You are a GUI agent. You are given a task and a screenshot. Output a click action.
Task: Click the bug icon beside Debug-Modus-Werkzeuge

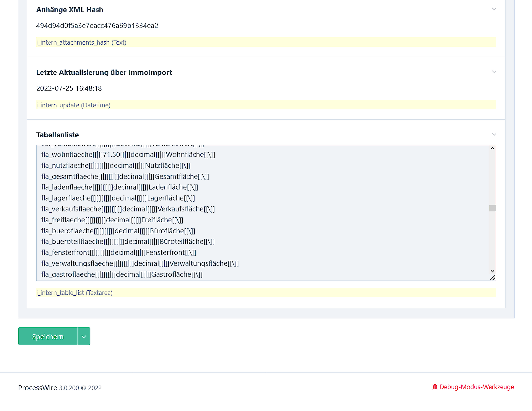[x=434, y=387]
